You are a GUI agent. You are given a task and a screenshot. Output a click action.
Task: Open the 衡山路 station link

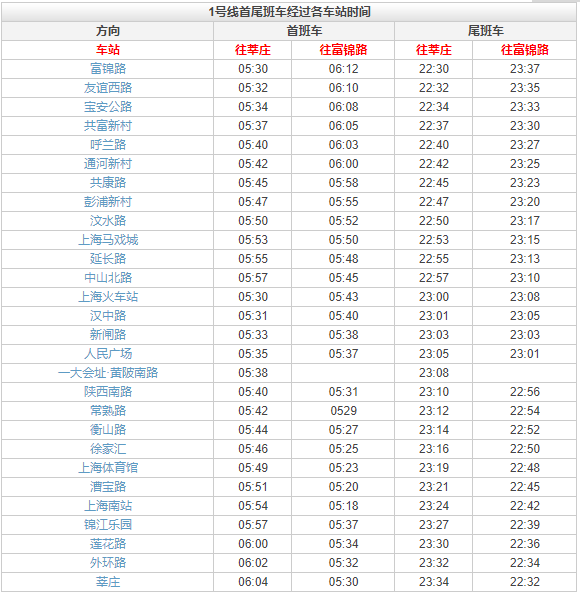coord(108,430)
